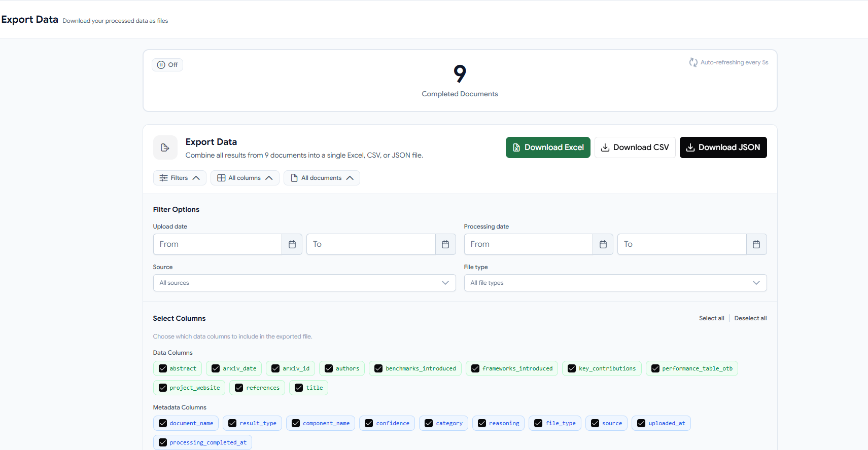
Task: Download results as CSV file
Action: pyautogui.click(x=635, y=147)
